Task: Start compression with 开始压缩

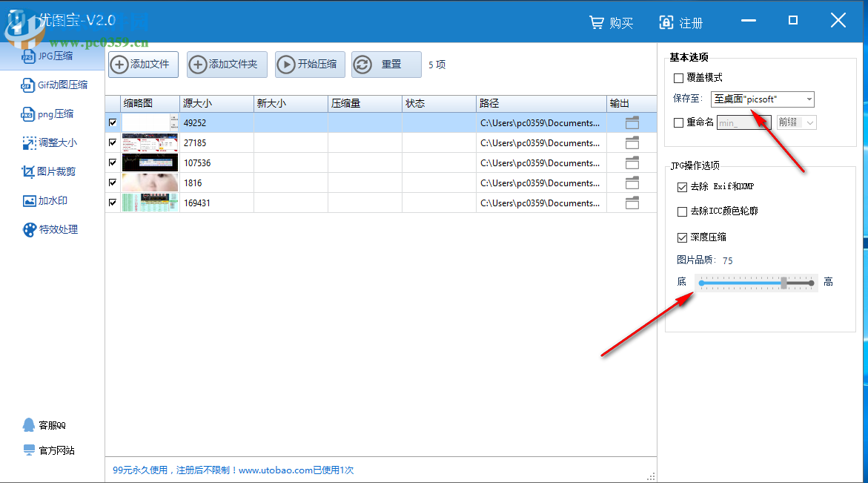Action: tap(310, 65)
